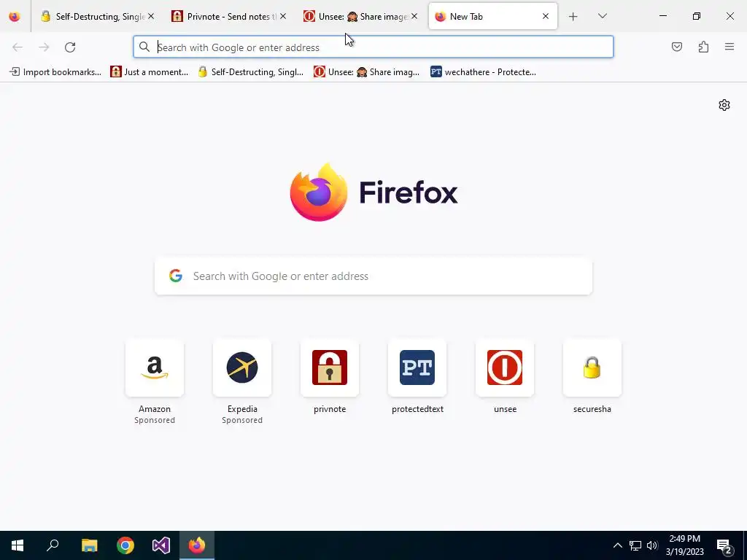Open the Extensions puzzle icon
This screenshot has height=560, width=747.
[x=703, y=47]
